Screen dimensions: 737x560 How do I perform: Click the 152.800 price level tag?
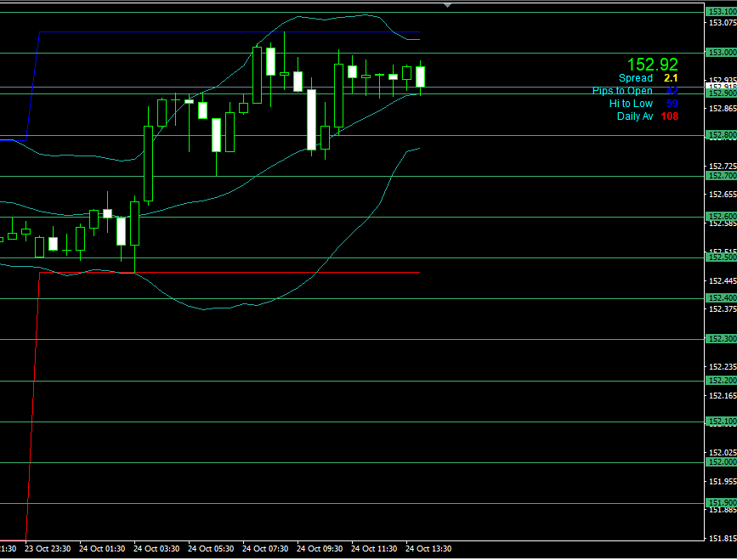pos(721,135)
